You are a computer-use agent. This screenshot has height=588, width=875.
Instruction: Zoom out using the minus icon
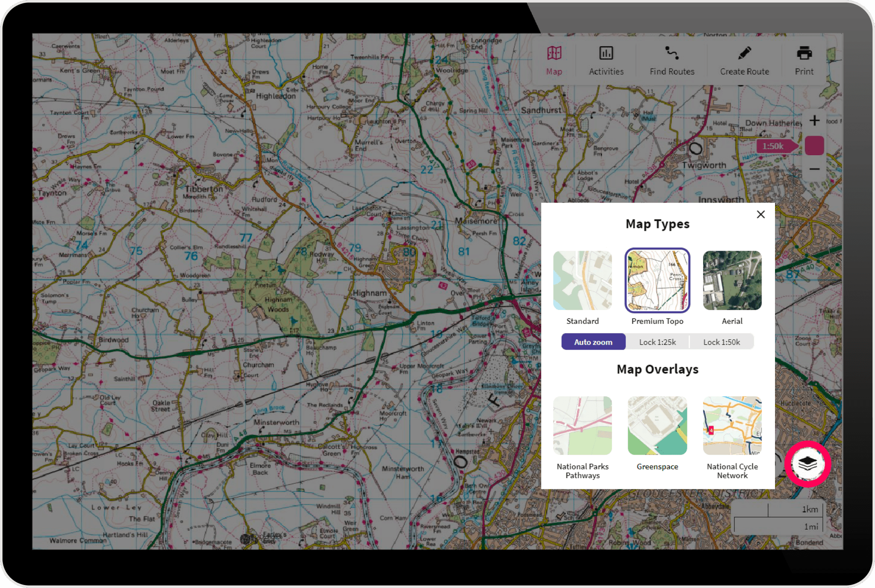pyautogui.click(x=814, y=169)
